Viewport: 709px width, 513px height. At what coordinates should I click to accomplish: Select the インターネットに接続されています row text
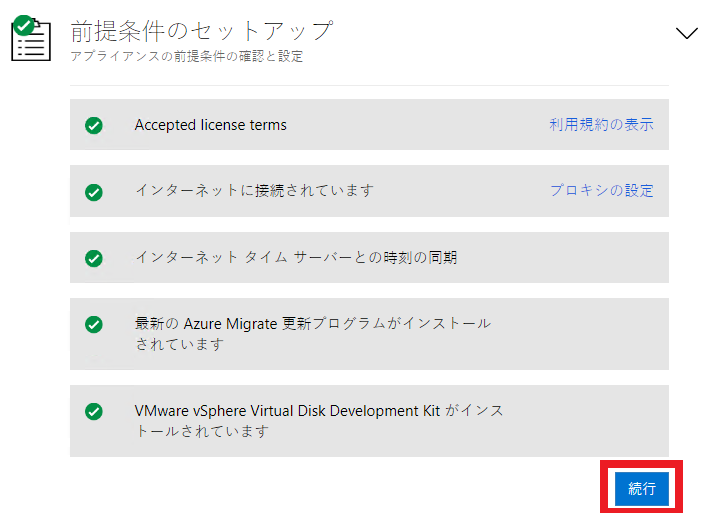coord(255,190)
